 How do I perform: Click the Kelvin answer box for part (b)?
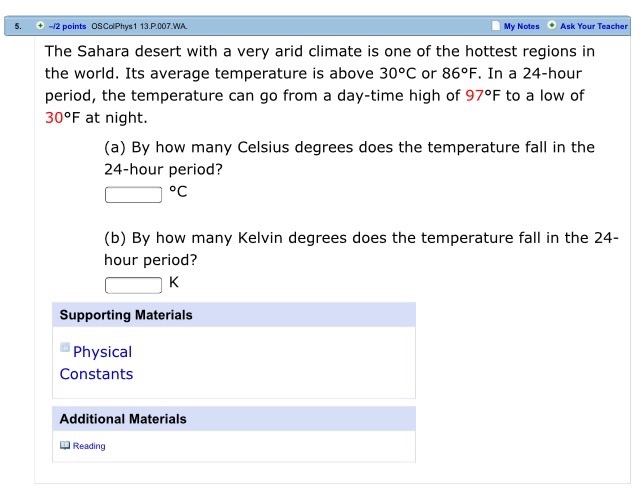click(x=133, y=284)
